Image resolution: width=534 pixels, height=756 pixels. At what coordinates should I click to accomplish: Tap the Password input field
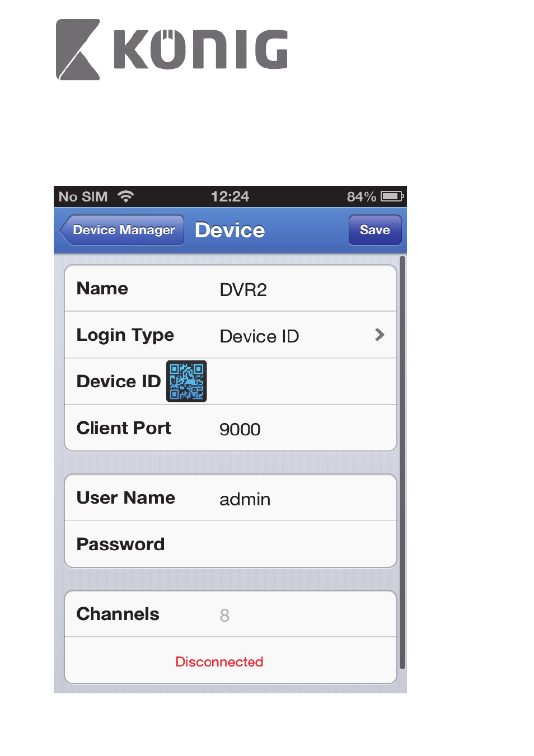[x=231, y=544]
